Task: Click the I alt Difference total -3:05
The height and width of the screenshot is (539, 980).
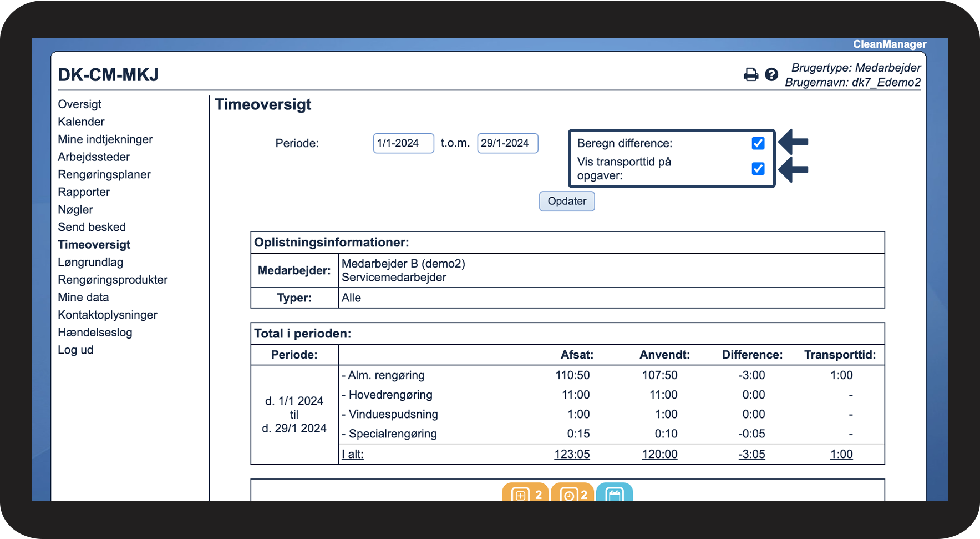Action: tap(751, 454)
